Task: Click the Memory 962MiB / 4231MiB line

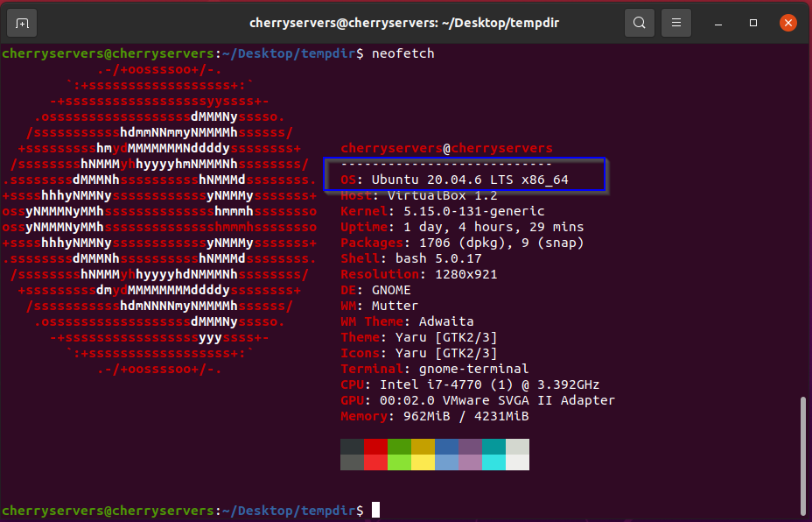Action: point(434,416)
